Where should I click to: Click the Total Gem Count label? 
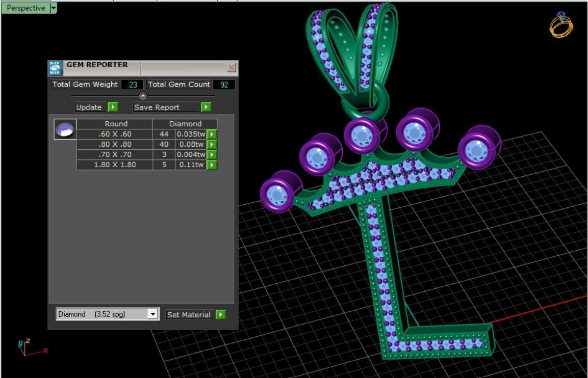coord(179,84)
